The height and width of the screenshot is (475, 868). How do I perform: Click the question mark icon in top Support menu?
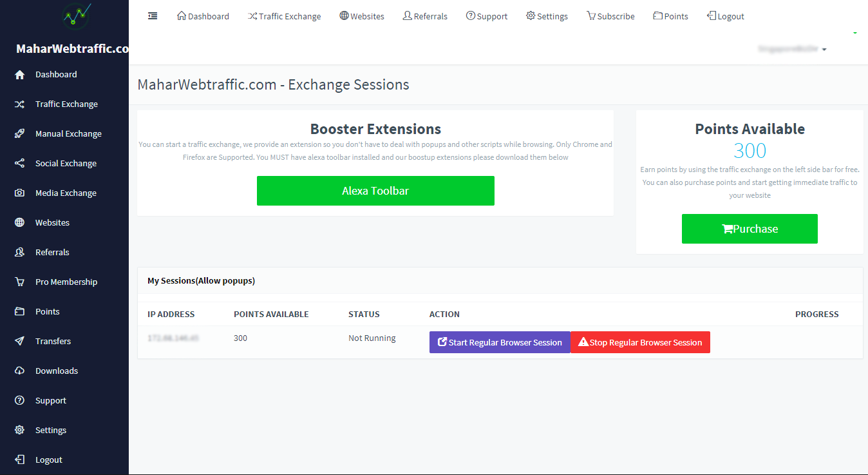tap(471, 15)
